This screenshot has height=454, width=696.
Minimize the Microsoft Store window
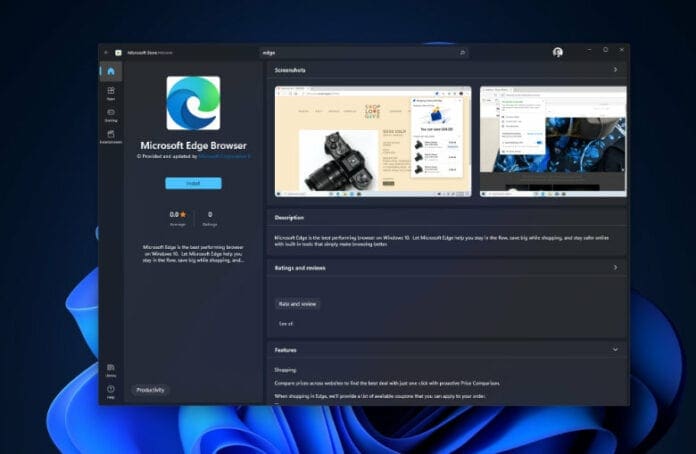point(589,50)
